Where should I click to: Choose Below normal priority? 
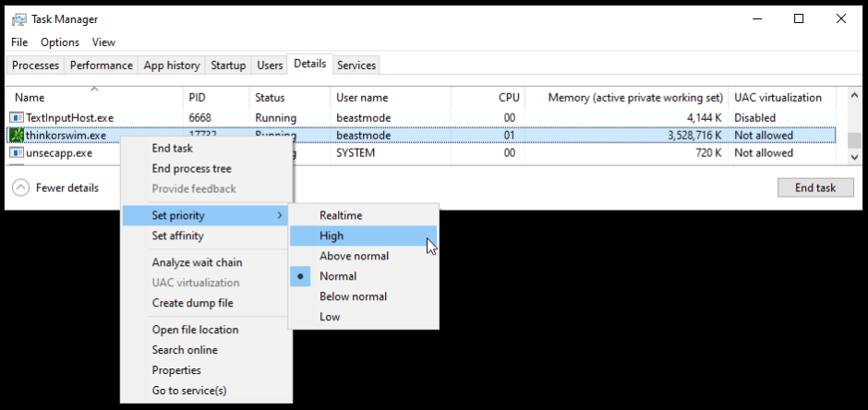click(364, 296)
